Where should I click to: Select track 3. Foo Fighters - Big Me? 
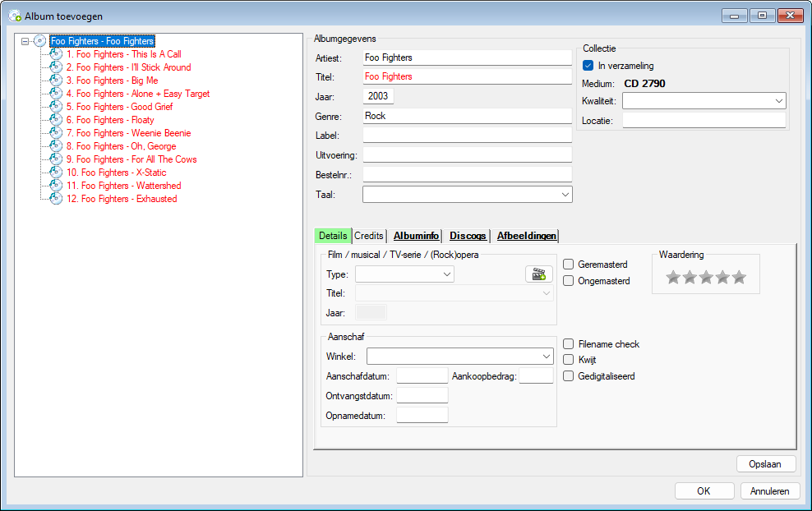click(112, 81)
